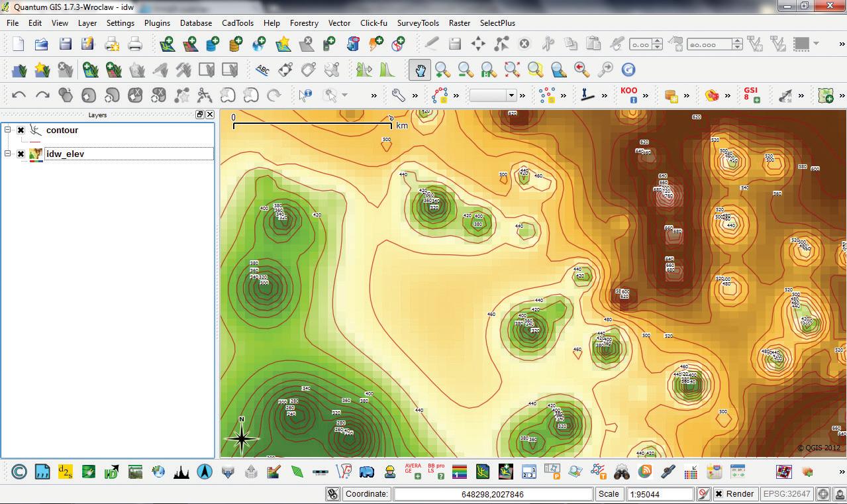The width and height of the screenshot is (847, 504).
Task: Hide the contour layer using its checkbox
Action: tap(21, 130)
